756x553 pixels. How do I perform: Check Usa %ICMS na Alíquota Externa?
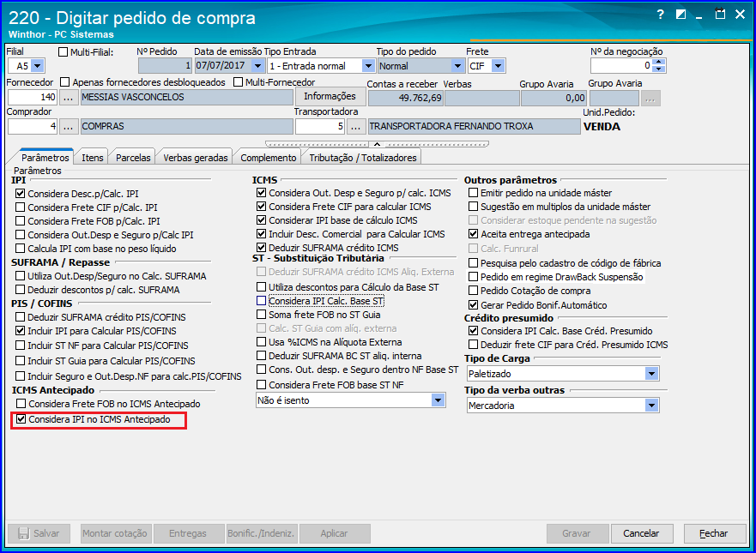coord(261,342)
